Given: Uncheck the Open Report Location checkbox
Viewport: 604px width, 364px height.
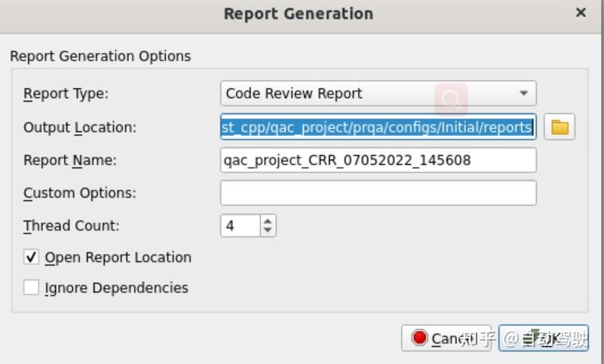Looking at the screenshot, I should coord(32,258).
